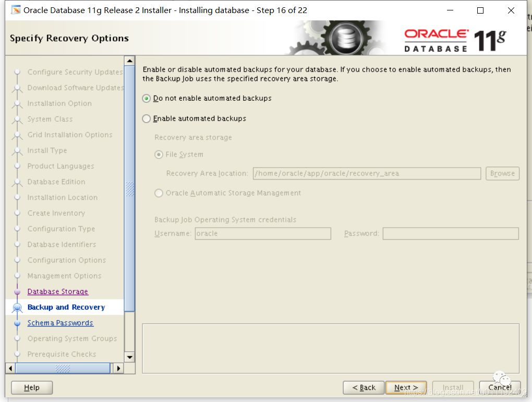This screenshot has width=532, height=402.
Task: Go Back to previous step
Action: 364,387
